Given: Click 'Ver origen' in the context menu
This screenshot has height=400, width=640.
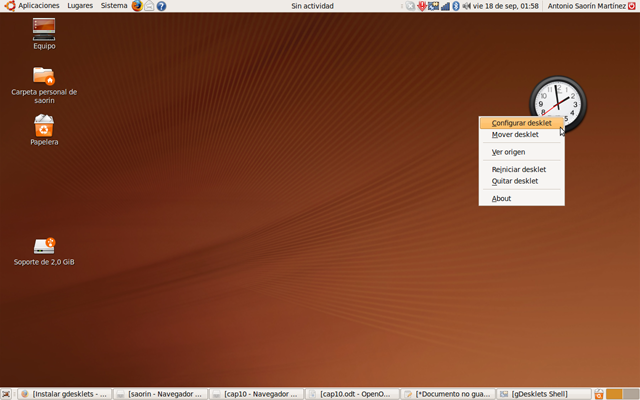Looking at the screenshot, I should (508, 152).
